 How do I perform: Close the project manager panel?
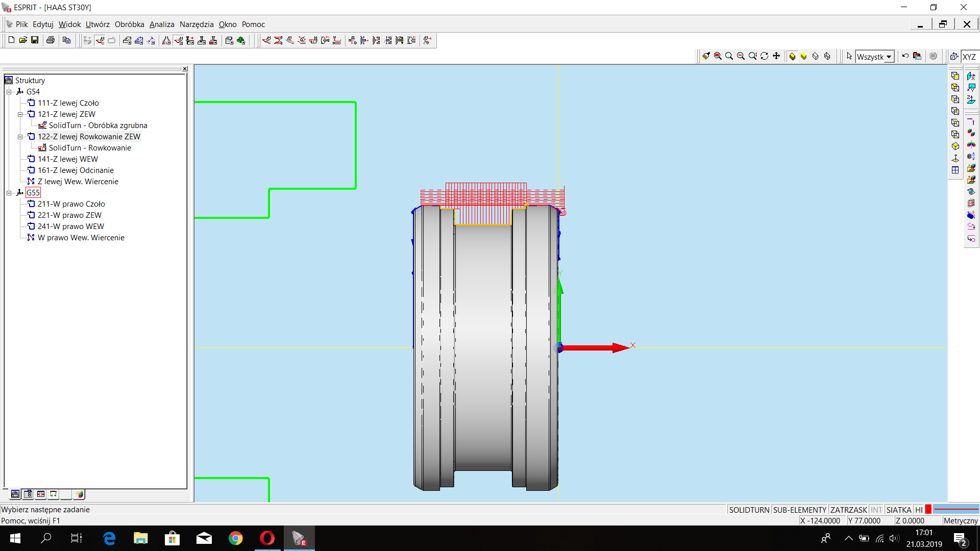tap(185, 69)
